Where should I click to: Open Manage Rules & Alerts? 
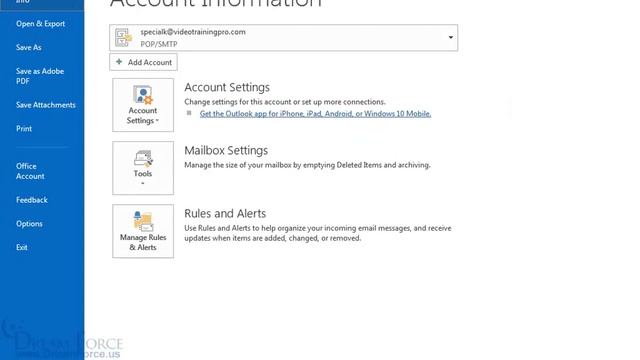tap(143, 231)
